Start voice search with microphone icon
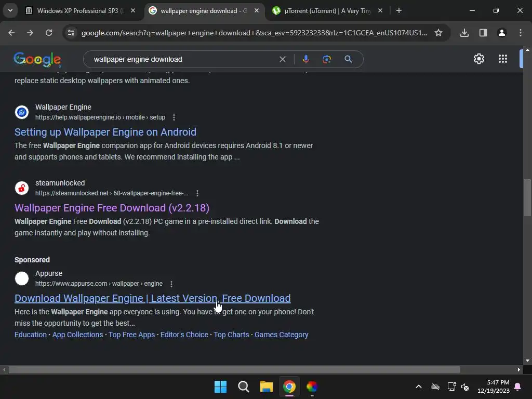The height and width of the screenshot is (399, 532). coord(305,59)
